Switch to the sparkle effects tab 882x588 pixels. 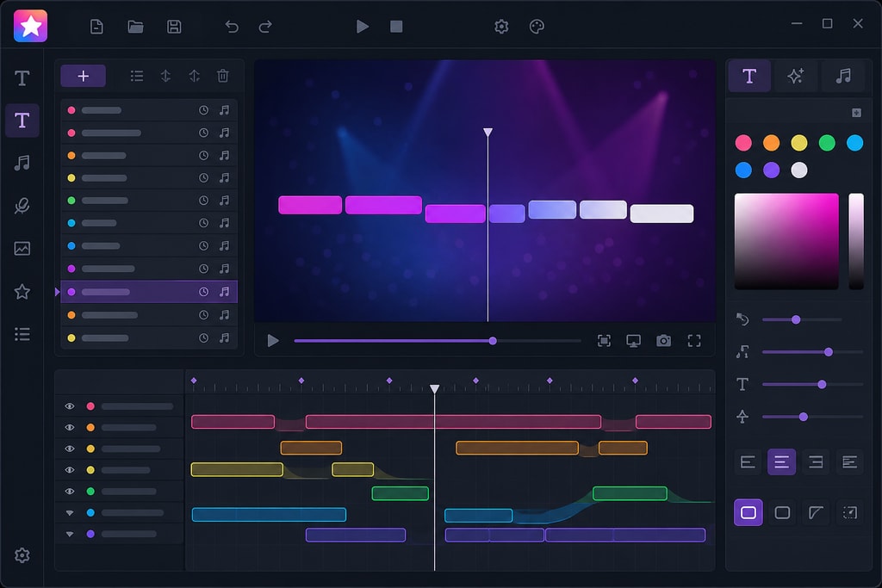click(796, 76)
